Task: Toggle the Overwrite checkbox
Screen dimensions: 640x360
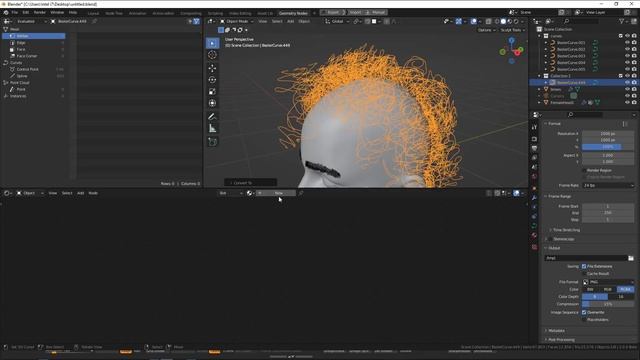Action: tap(584, 312)
